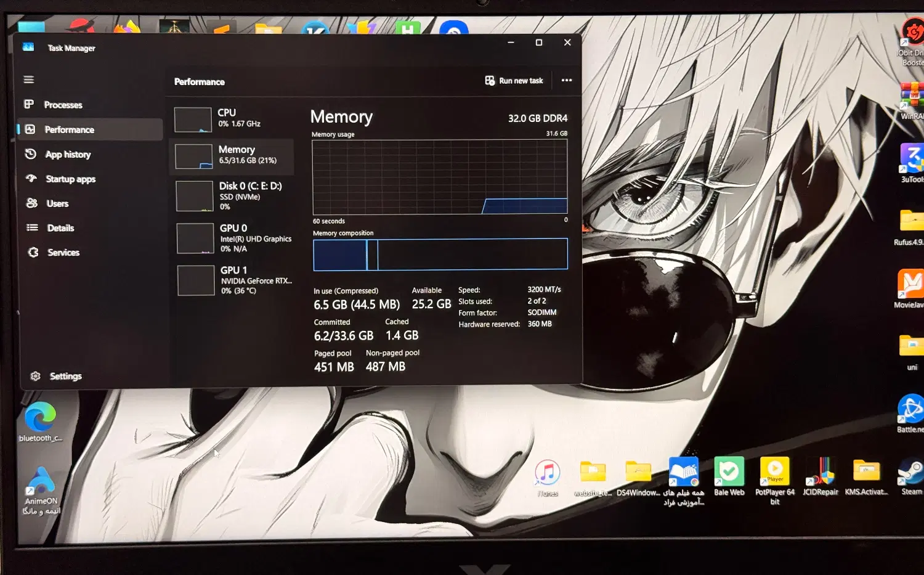Viewport: 924px width, 575px height.
Task: Select the Performance page in sidebar
Action: [x=91, y=129]
